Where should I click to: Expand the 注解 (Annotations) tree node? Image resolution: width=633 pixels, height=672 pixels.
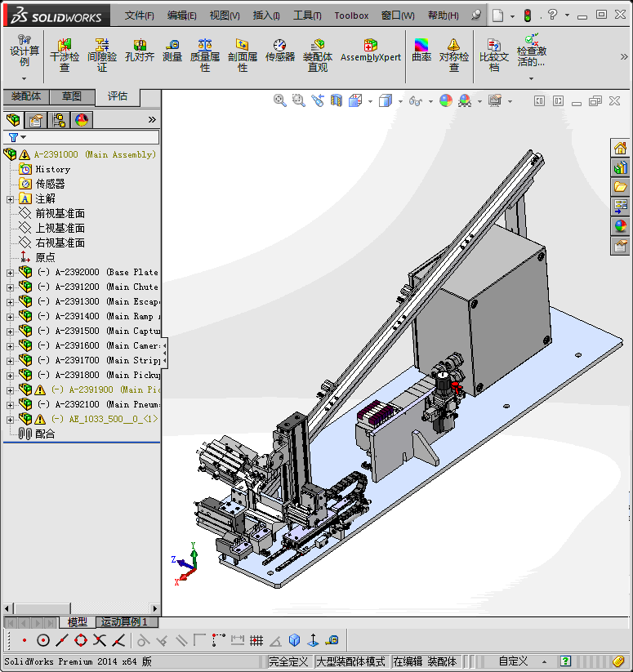10,199
